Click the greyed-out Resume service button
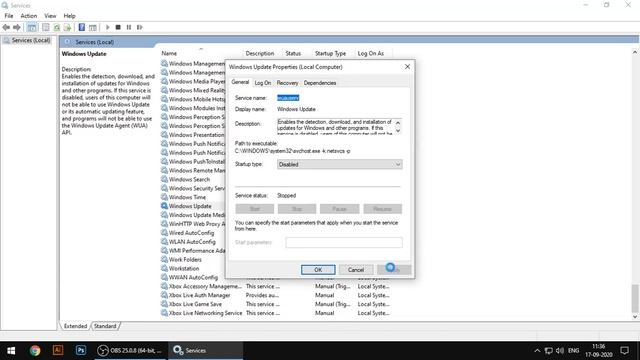The image size is (640, 360). (382, 209)
